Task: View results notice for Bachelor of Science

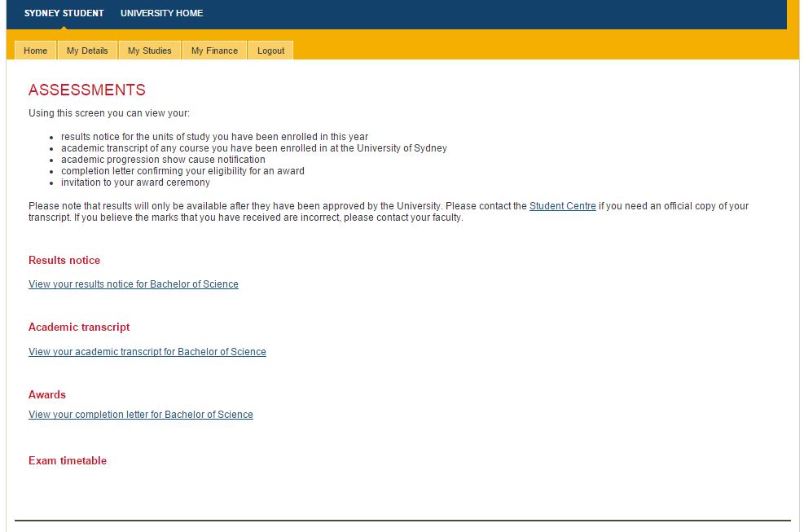Action: tap(134, 284)
